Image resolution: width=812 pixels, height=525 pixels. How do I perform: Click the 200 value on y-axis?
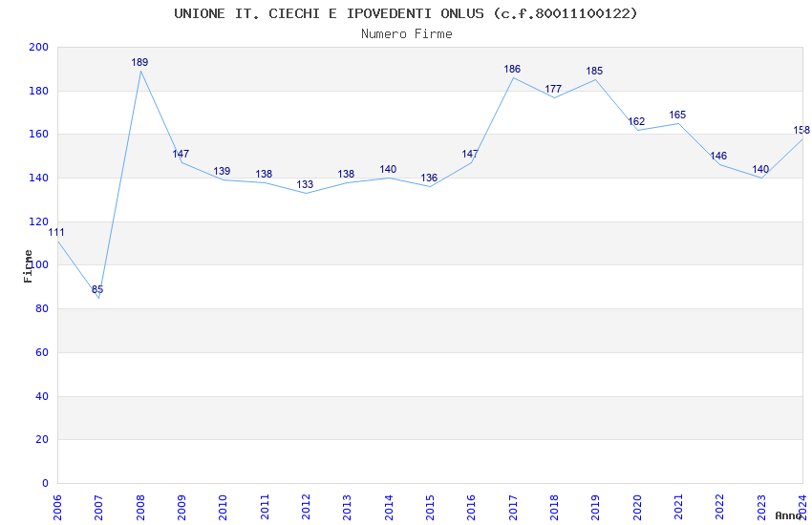[39, 47]
